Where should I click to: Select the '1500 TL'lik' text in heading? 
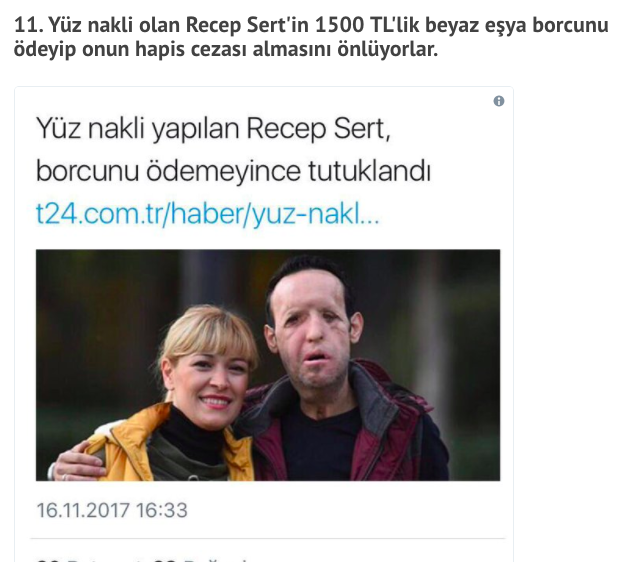click(x=367, y=25)
